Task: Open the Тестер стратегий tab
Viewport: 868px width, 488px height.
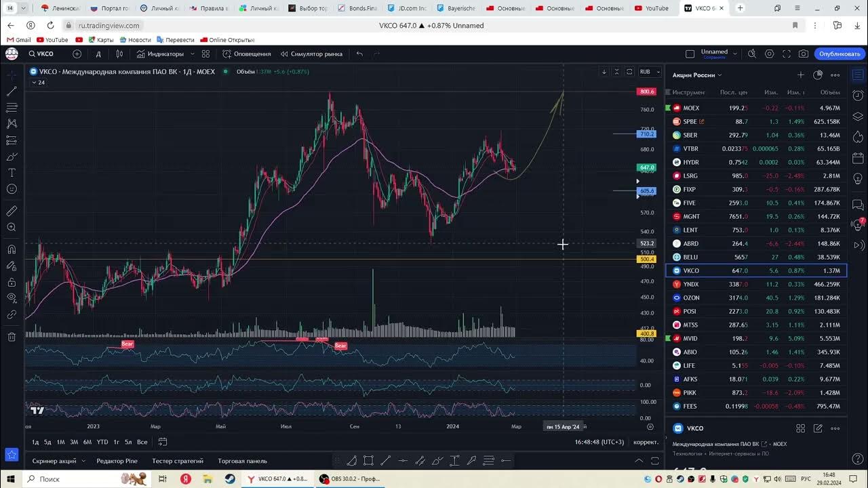Action: 178,461
